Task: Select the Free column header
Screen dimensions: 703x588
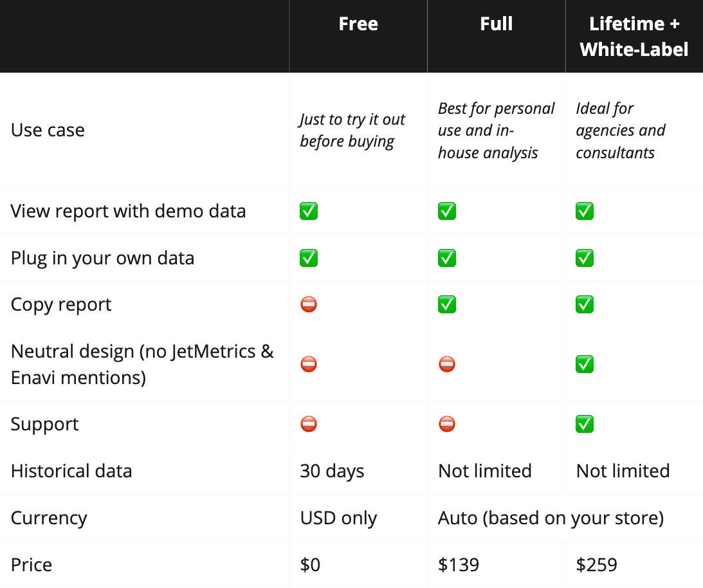Action: (x=358, y=24)
